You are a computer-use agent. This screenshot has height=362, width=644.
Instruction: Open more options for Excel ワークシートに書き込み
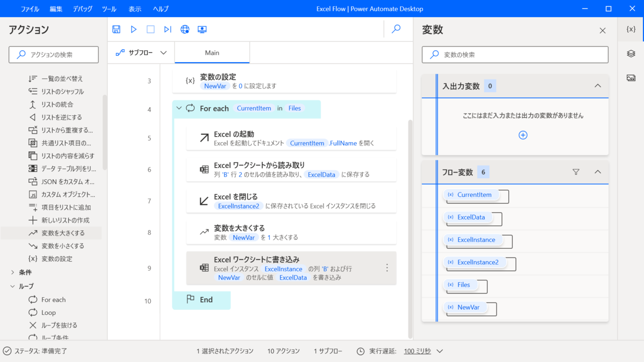click(x=387, y=268)
